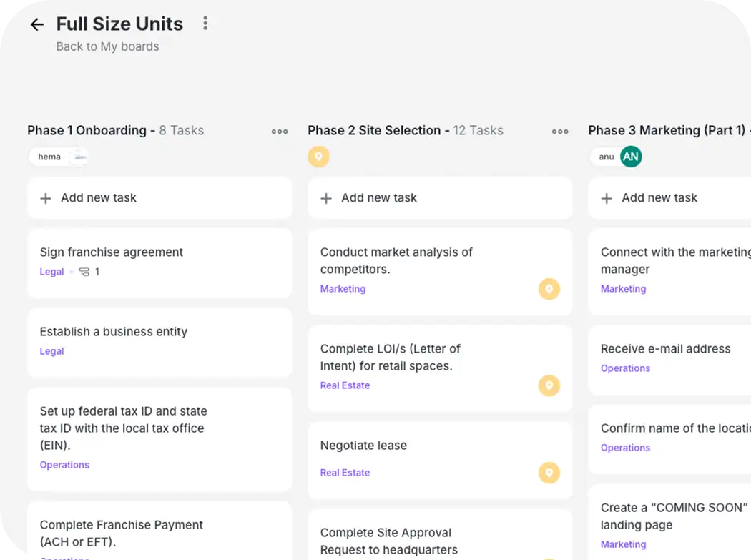The width and height of the screenshot is (751, 560).
Task: Click Phase 2 Site Selection column title
Action: (374, 131)
